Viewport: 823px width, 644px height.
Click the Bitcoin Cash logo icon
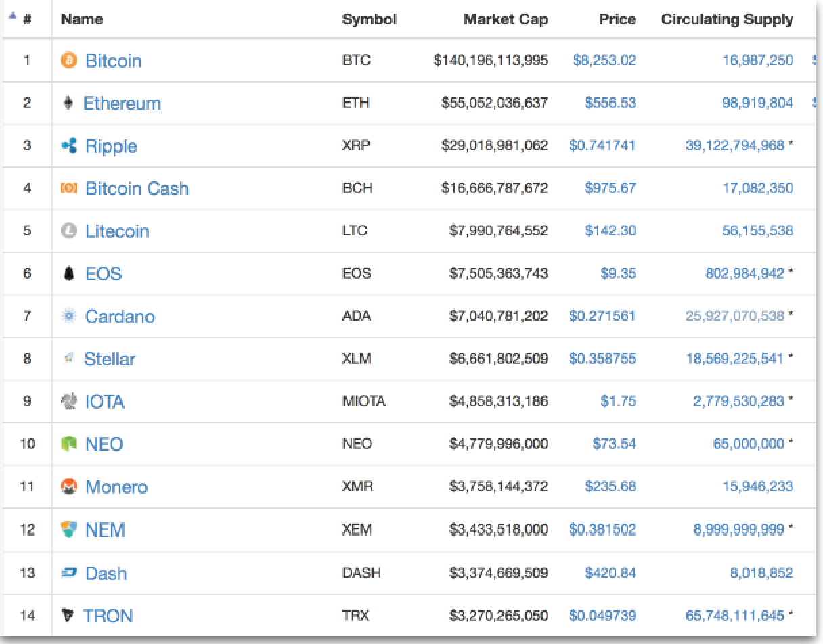[x=68, y=189]
